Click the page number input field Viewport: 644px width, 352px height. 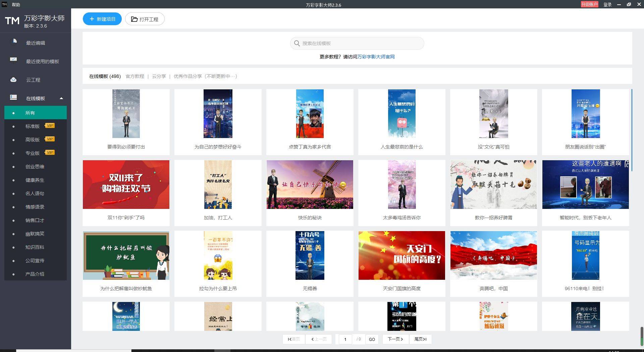tap(345, 339)
